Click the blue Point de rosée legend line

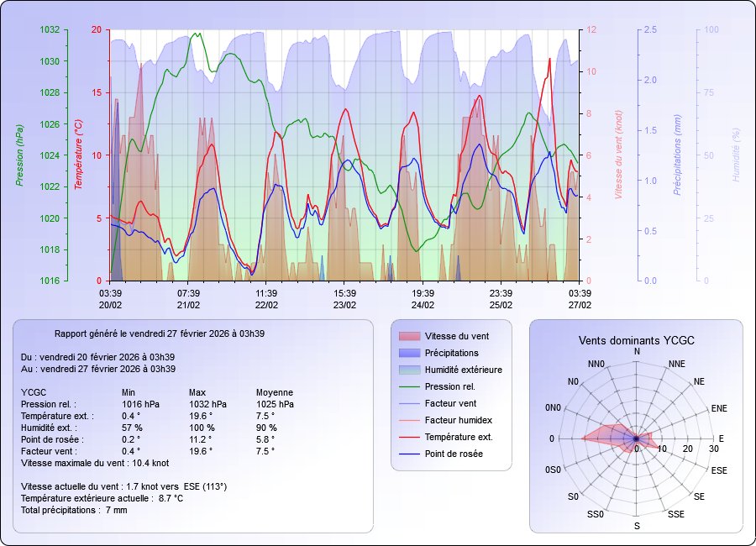tap(407, 454)
